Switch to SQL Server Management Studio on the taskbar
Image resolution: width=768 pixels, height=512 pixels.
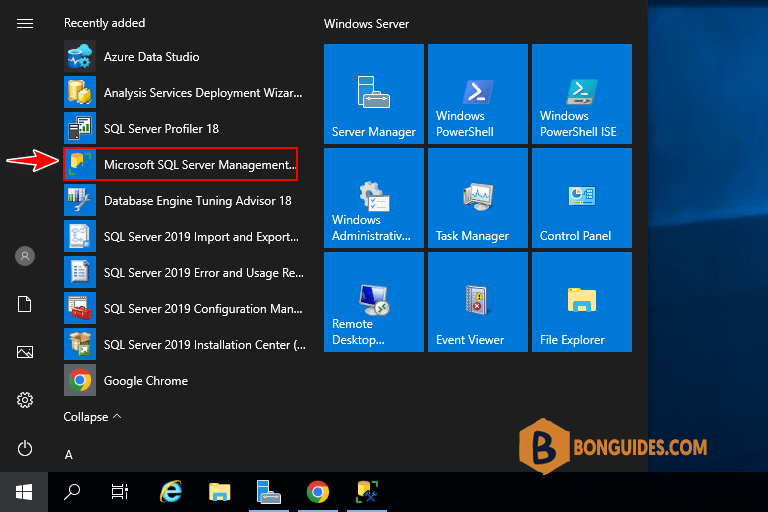pos(367,492)
